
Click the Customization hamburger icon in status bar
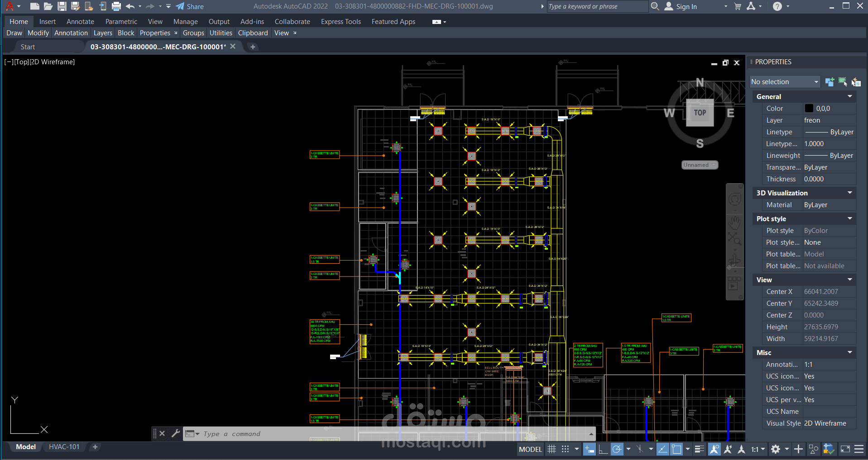859,449
